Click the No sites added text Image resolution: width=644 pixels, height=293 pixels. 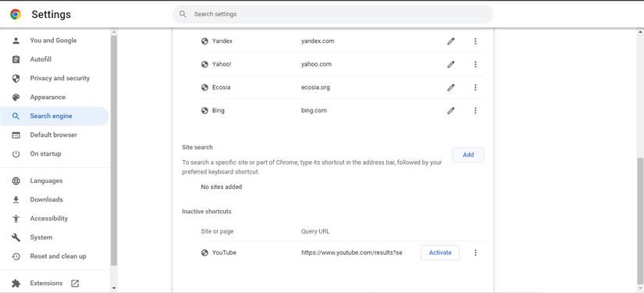click(x=222, y=187)
